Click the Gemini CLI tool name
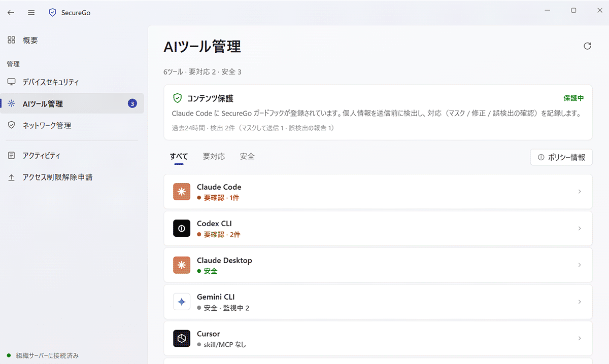 point(216,297)
